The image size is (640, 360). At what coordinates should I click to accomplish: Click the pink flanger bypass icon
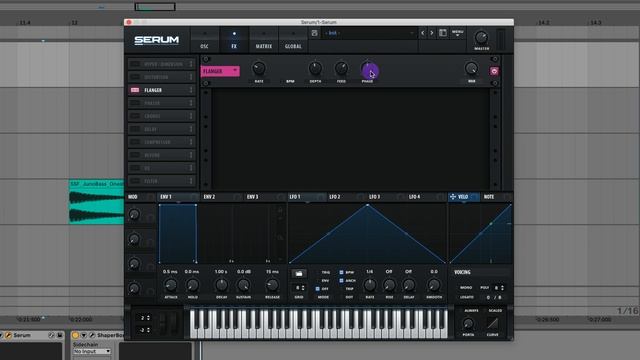coord(494,71)
